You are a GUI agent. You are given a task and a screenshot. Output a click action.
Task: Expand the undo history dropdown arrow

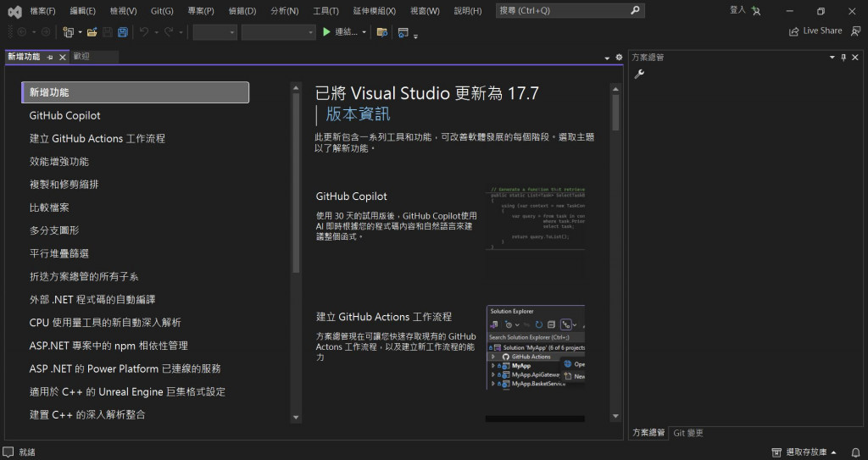pos(156,32)
